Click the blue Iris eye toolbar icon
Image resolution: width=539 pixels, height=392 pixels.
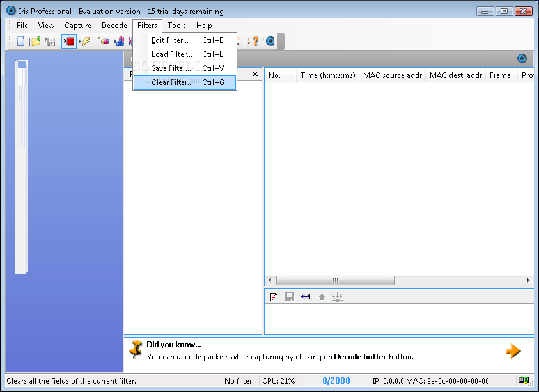270,42
